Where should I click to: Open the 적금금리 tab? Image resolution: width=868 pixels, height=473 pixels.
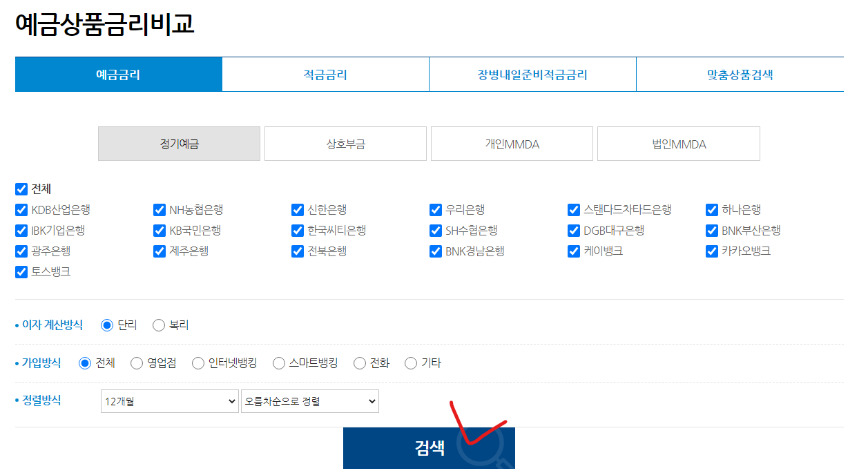[x=325, y=75]
